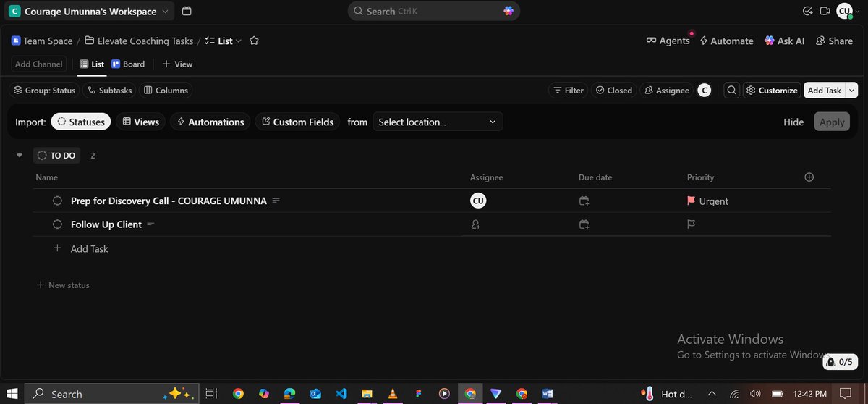Set due date for Follow Up Client

tap(584, 224)
